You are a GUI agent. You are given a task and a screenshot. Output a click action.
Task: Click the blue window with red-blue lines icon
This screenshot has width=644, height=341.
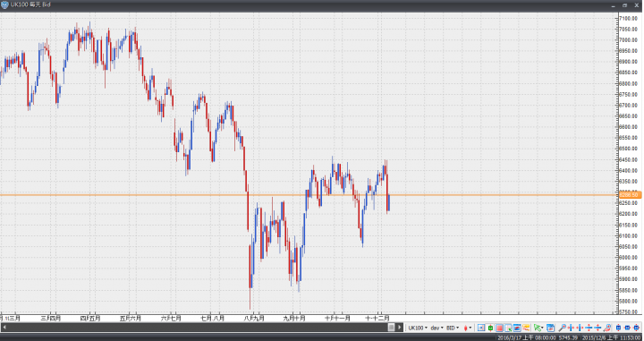coord(517,328)
